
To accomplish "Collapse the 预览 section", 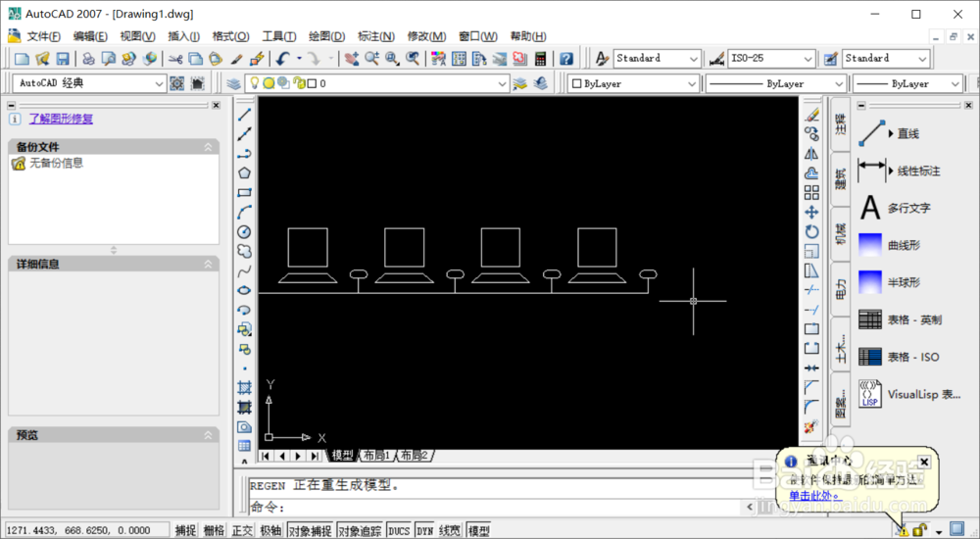I will 208,435.
